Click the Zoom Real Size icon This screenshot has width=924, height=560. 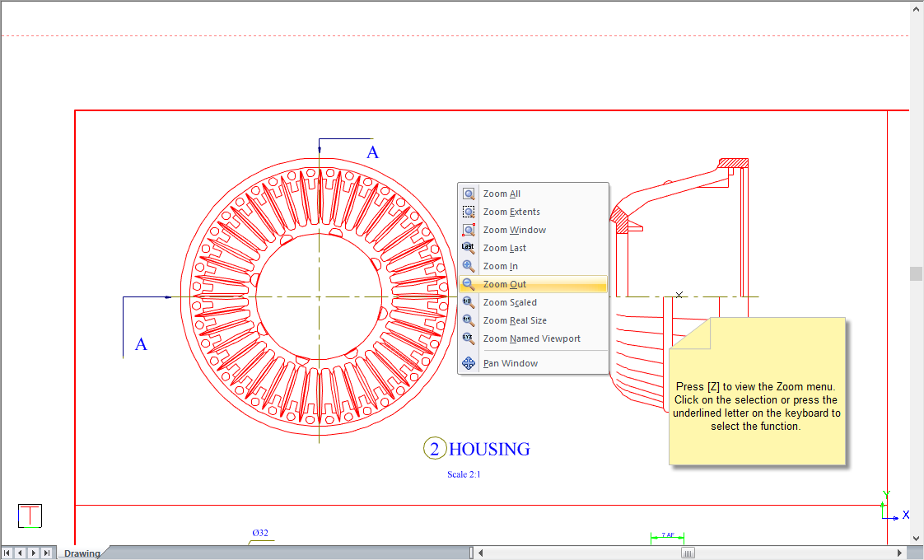[469, 321]
